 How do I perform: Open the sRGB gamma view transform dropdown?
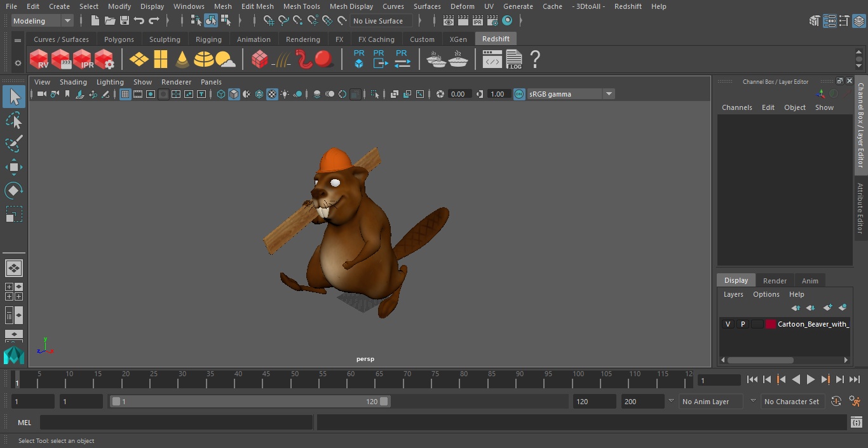[x=571, y=94]
